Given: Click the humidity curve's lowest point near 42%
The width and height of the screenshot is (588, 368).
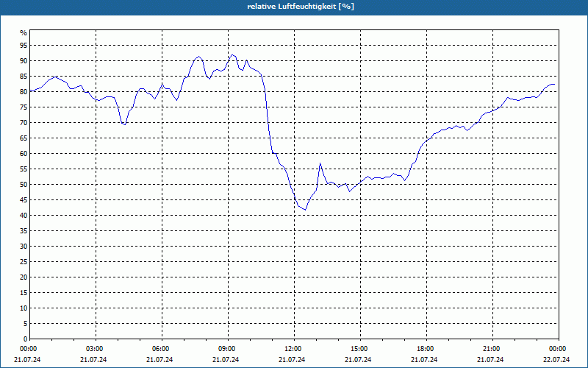Looking at the screenshot, I should coord(306,210).
